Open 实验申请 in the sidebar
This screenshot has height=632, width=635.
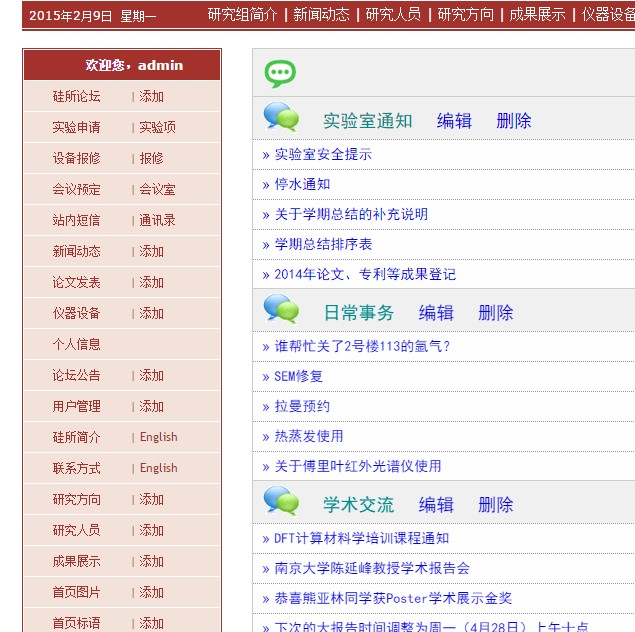tap(77, 127)
